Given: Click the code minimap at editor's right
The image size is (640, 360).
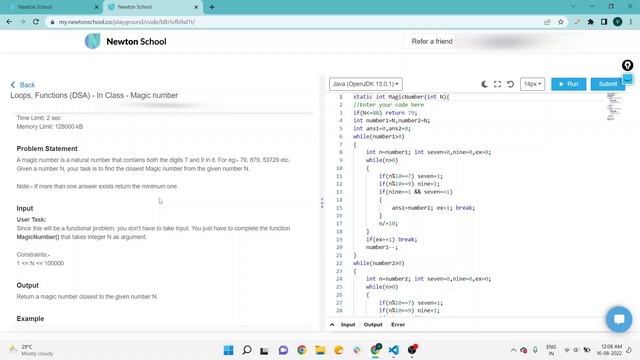Looking at the screenshot, I should pyautogui.click(x=613, y=107).
